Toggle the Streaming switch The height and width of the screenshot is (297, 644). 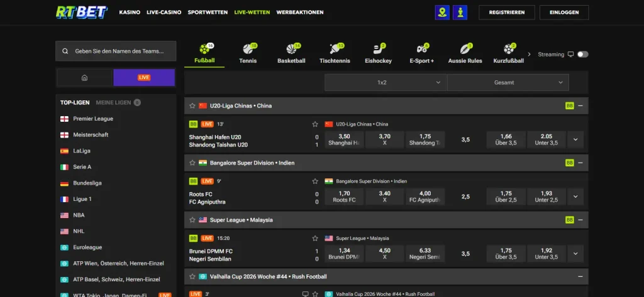582,54
